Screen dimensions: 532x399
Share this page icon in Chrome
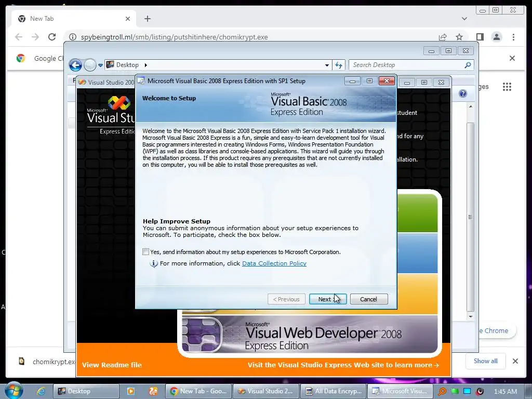pos(443,37)
